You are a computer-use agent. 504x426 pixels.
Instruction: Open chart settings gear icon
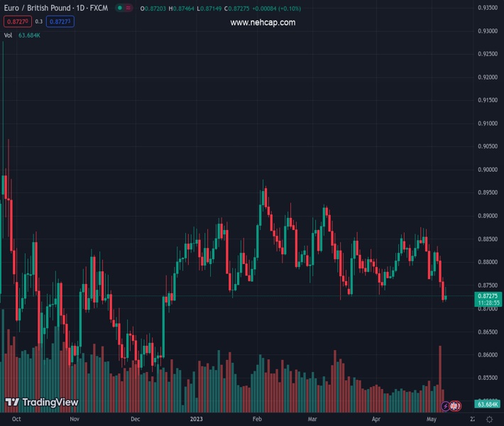pyautogui.click(x=489, y=419)
